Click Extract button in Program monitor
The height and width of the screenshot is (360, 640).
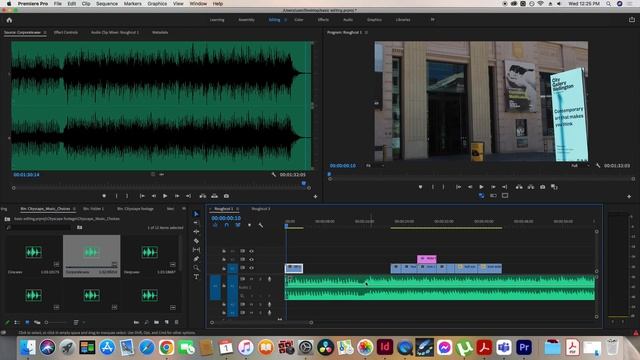(x=531, y=187)
